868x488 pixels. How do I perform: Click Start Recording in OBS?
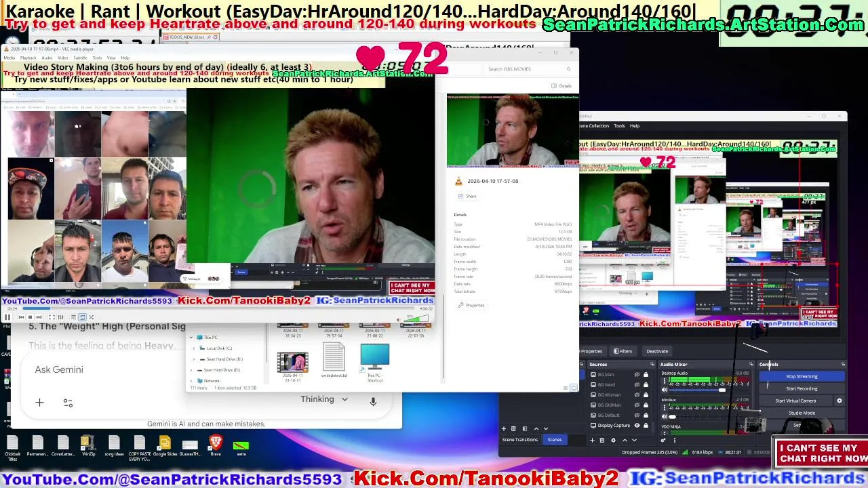pos(802,388)
